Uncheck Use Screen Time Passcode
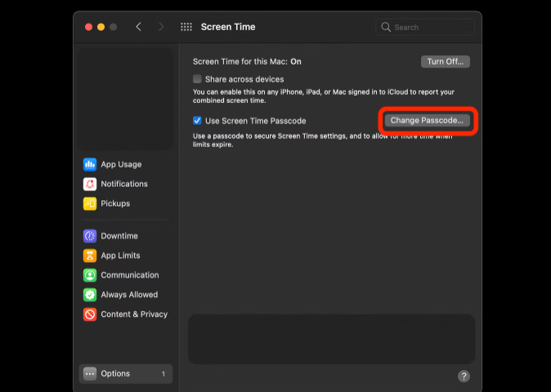Viewport: 551px width, 392px height. pyautogui.click(x=197, y=121)
